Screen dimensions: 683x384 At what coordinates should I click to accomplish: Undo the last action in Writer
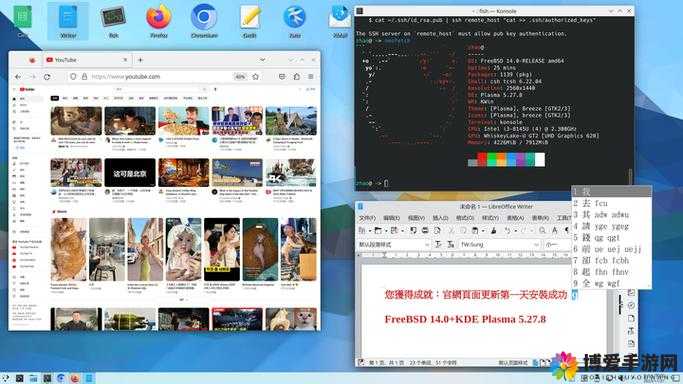click(x=507, y=230)
